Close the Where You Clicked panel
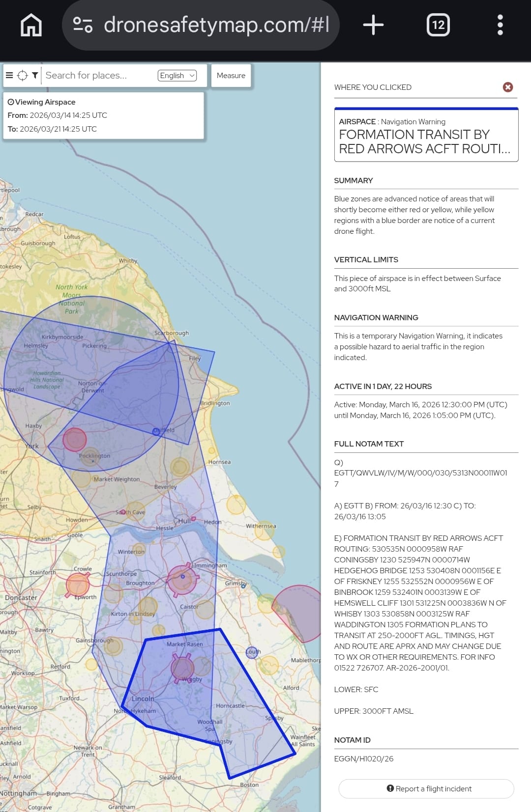This screenshot has width=531, height=812. point(508,87)
